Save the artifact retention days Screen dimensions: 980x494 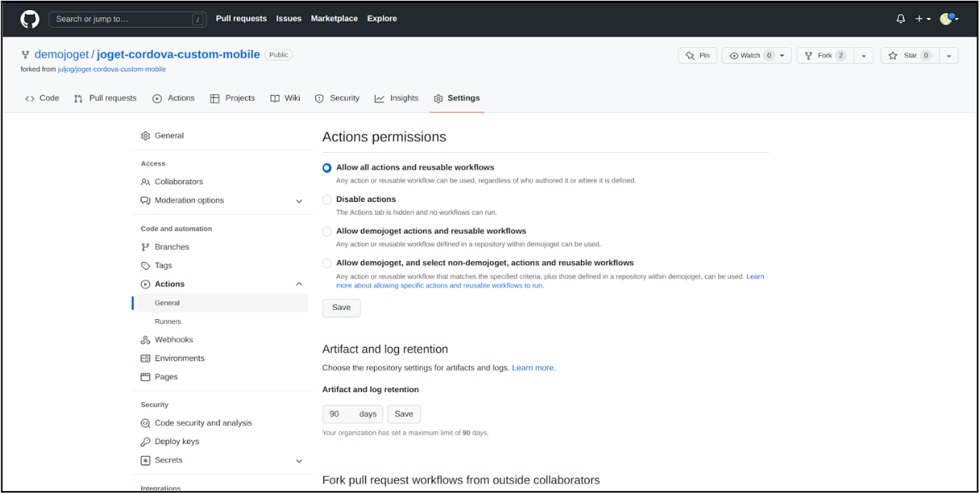click(404, 414)
